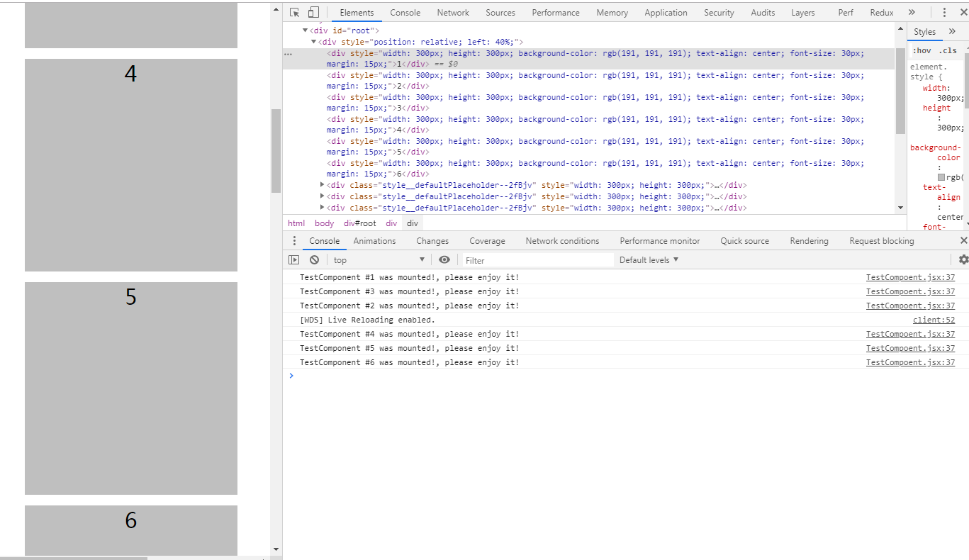Open the Perf tab
Image resolution: width=969 pixels, height=560 pixels.
pyautogui.click(x=846, y=13)
